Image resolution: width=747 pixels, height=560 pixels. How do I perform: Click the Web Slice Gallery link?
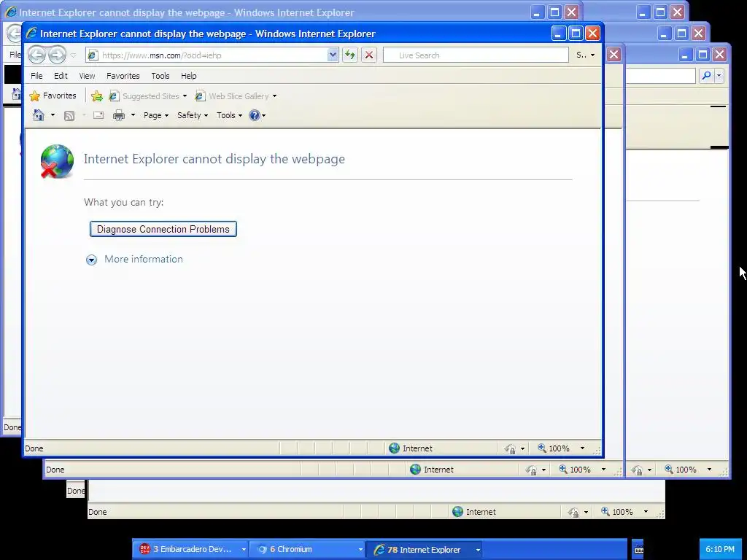239,96
